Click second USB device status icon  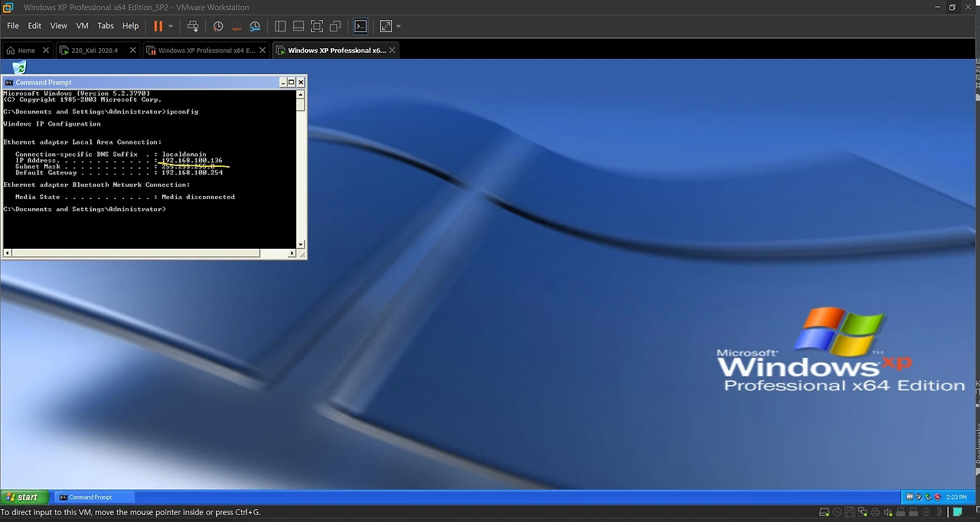tap(913, 512)
